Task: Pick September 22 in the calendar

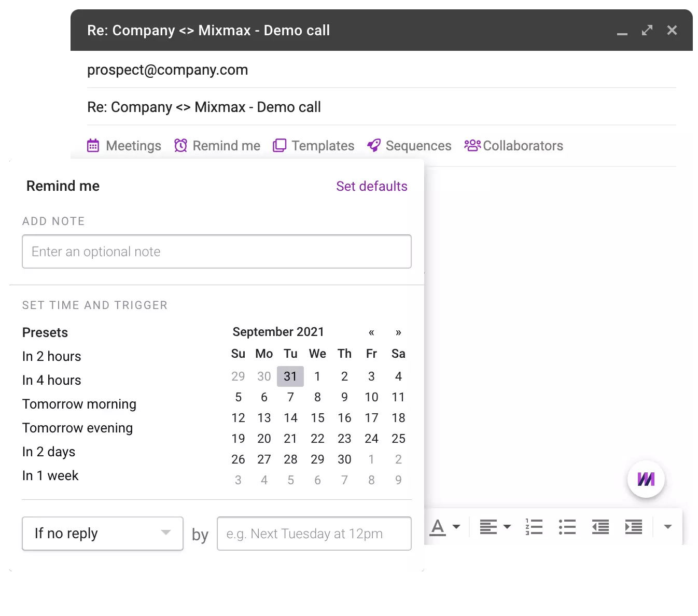Action: [x=317, y=439]
